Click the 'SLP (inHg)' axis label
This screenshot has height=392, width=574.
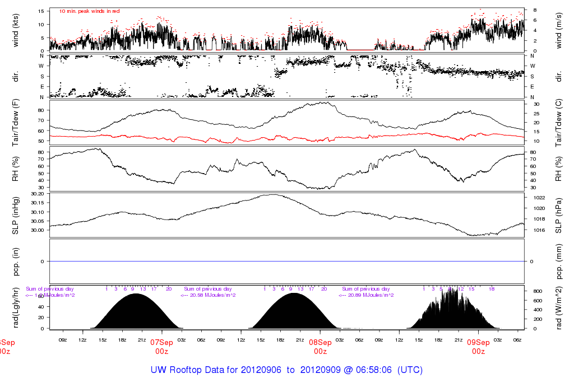click(x=15, y=216)
